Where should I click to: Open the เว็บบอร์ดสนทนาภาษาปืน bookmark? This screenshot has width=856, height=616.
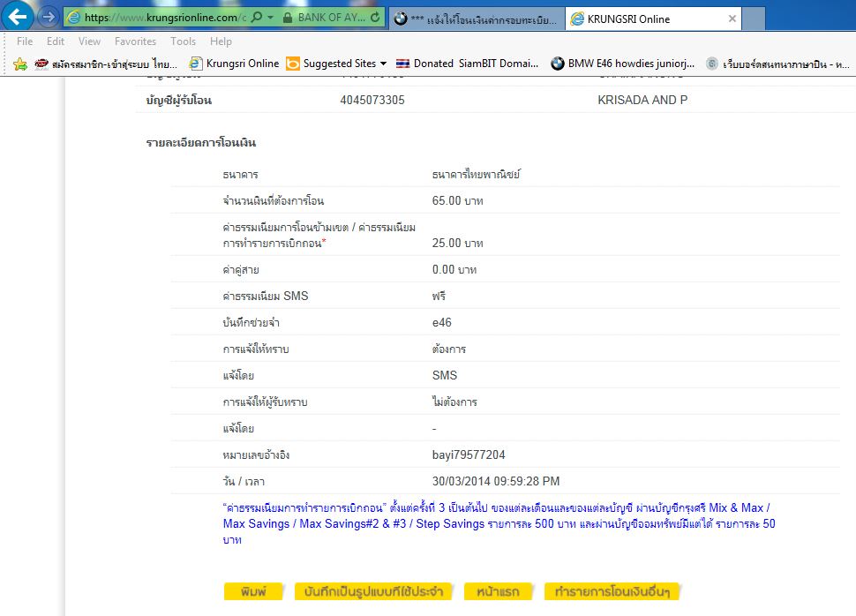778,64
